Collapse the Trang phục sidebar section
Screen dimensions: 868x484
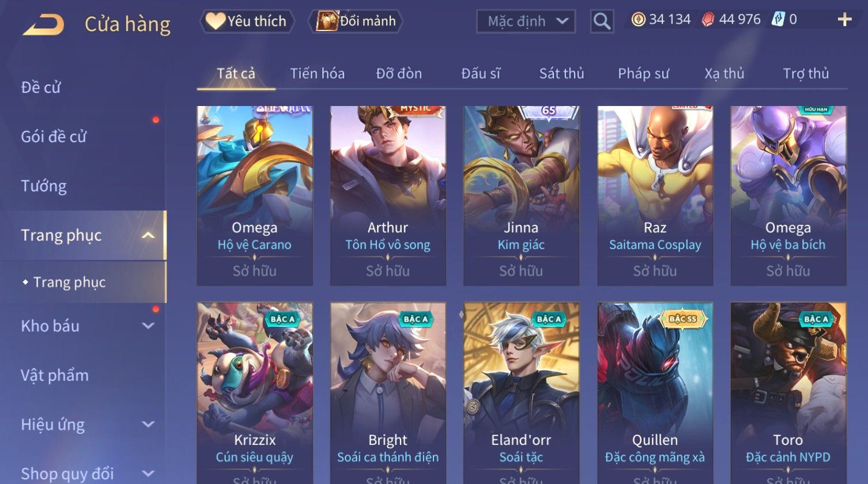[148, 235]
